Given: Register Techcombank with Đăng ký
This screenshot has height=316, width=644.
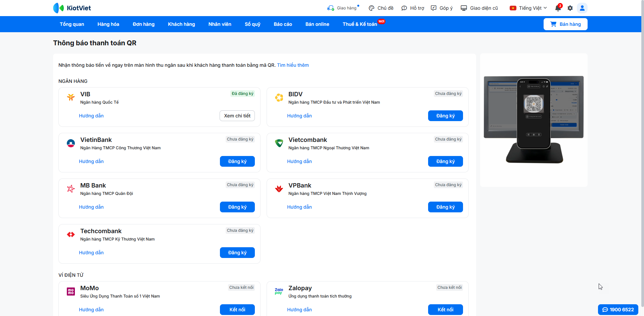Looking at the screenshot, I should point(237,253).
